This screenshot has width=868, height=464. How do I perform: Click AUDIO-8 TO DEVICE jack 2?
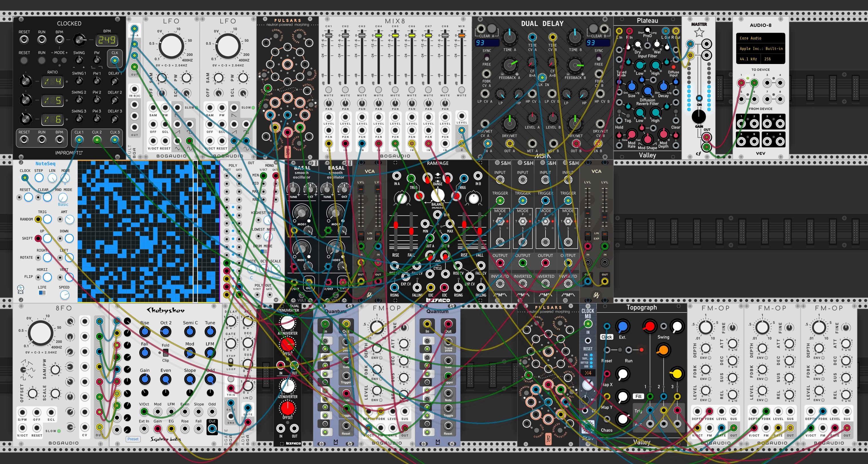click(x=754, y=83)
